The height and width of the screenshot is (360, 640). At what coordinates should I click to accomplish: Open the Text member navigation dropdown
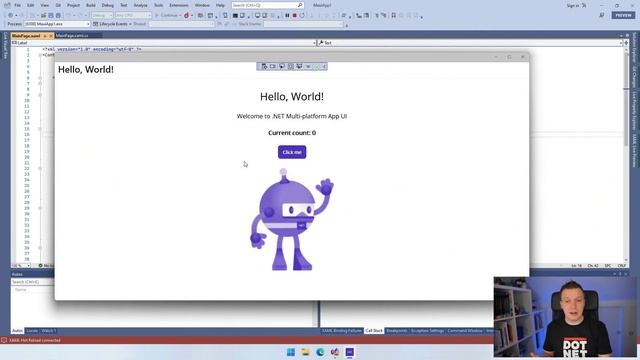470,42
